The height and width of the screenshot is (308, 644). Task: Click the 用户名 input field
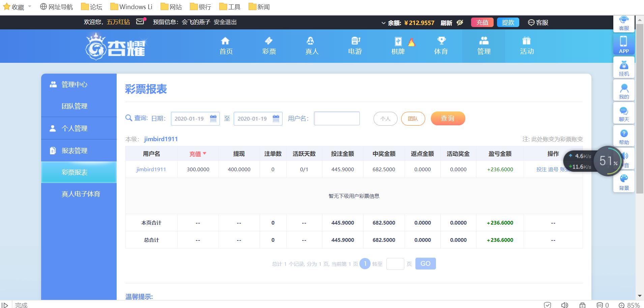point(336,119)
